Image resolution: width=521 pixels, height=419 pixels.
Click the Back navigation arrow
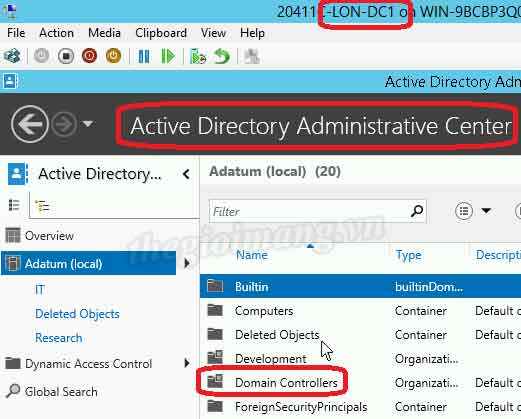[x=30, y=124]
